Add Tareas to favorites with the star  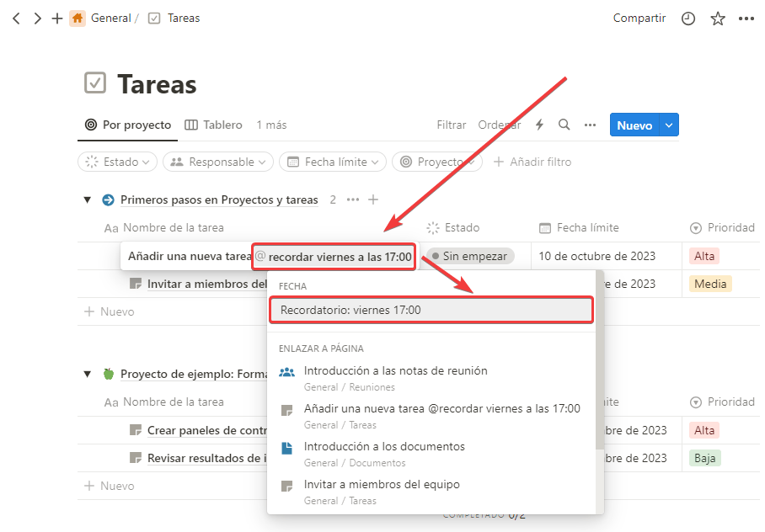[x=718, y=18]
